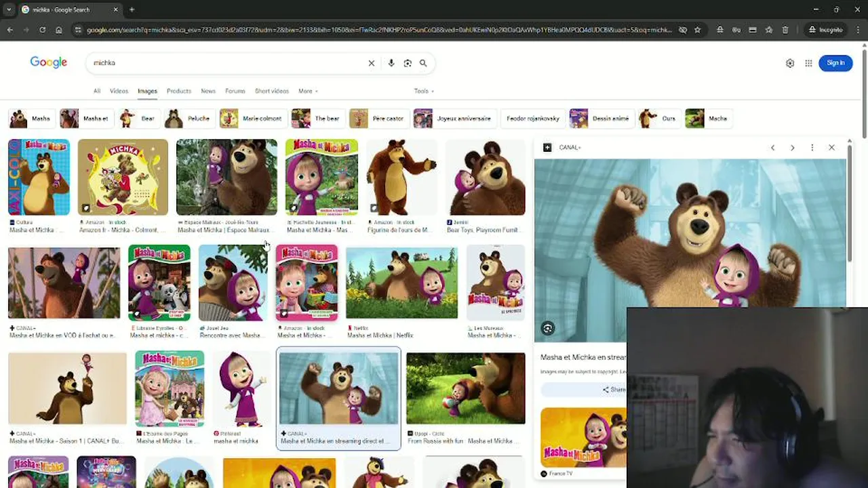Click the magnifier search button
868x488 pixels.
(x=423, y=63)
